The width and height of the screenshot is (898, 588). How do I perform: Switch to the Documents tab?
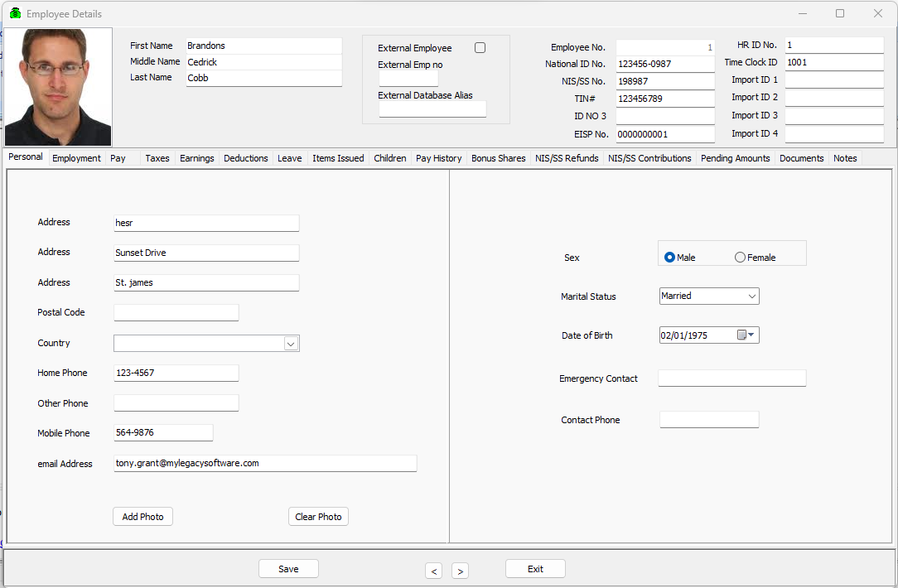point(801,157)
